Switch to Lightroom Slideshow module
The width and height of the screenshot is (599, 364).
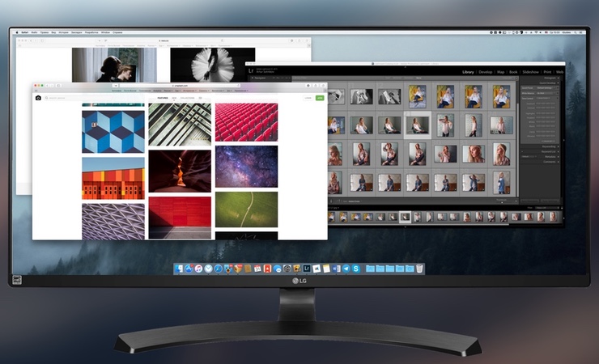(x=530, y=72)
